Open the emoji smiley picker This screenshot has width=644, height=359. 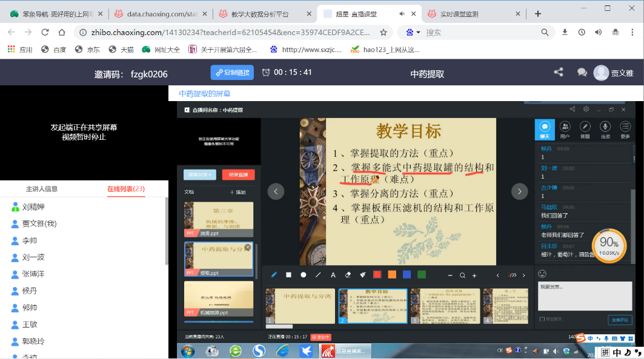point(542,274)
